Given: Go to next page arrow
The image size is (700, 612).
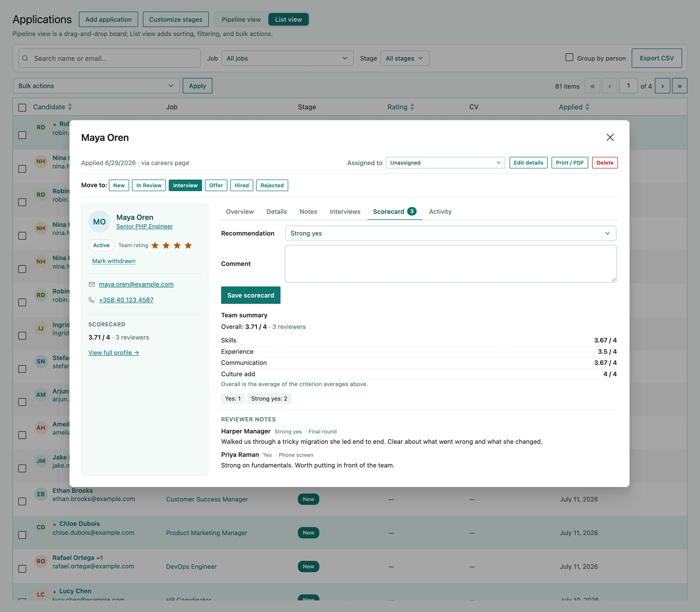Looking at the screenshot, I should 662,86.
